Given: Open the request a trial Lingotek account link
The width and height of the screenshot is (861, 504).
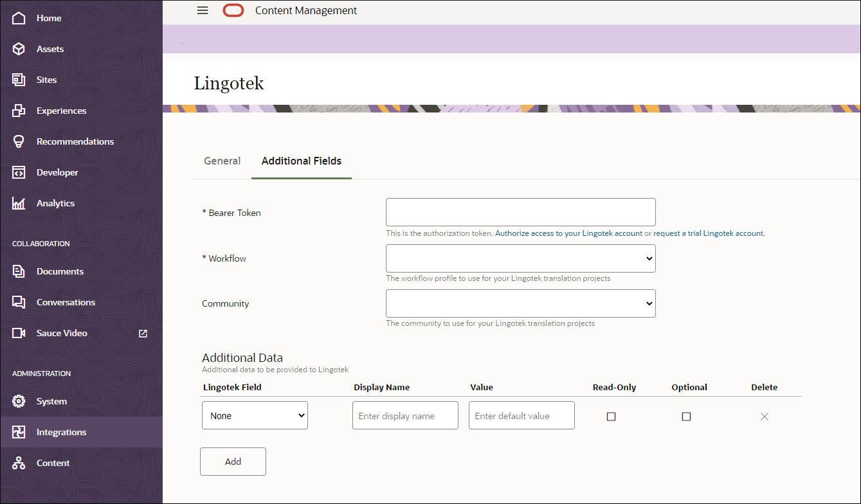Looking at the screenshot, I should click(x=709, y=233).
